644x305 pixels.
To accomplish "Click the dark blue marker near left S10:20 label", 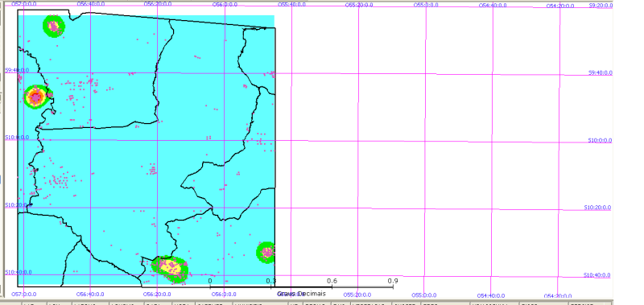I will pos(31,204).
